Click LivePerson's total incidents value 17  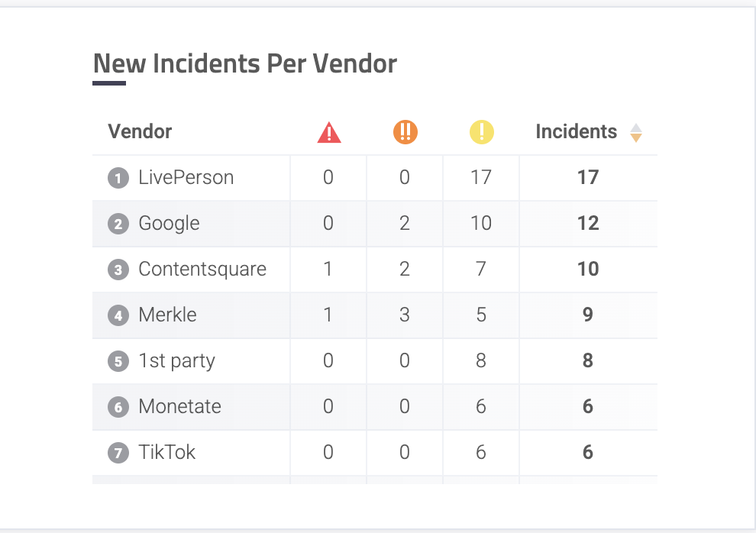tap(588, 178)
